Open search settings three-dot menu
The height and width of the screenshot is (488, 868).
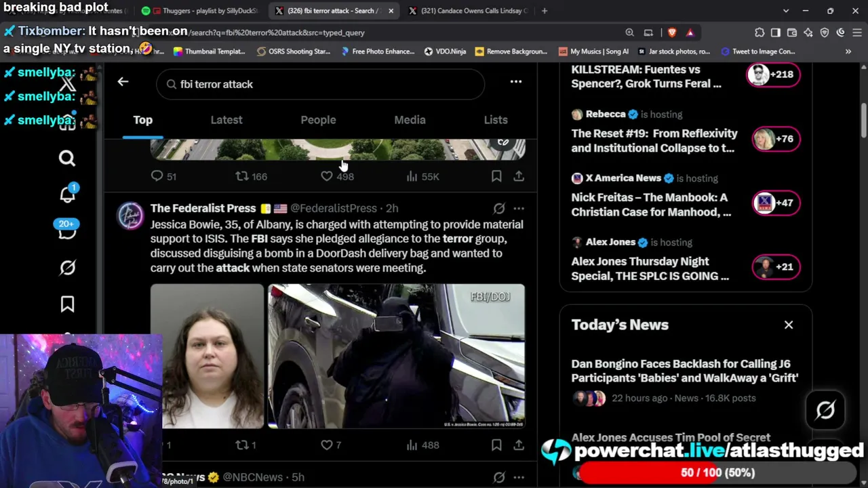516,82
